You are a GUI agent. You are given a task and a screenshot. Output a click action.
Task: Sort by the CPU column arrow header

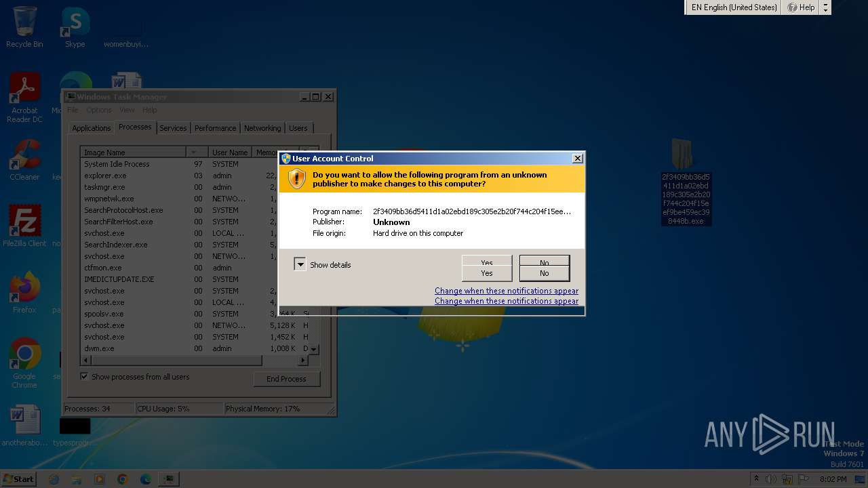tap(197, 152)
